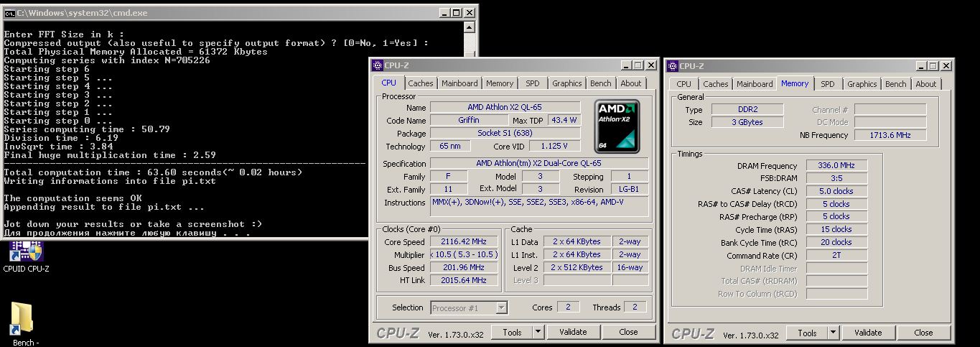
Task: Click the DRAM Frequency value 336.0 MHz
Action: pos(836,166)
